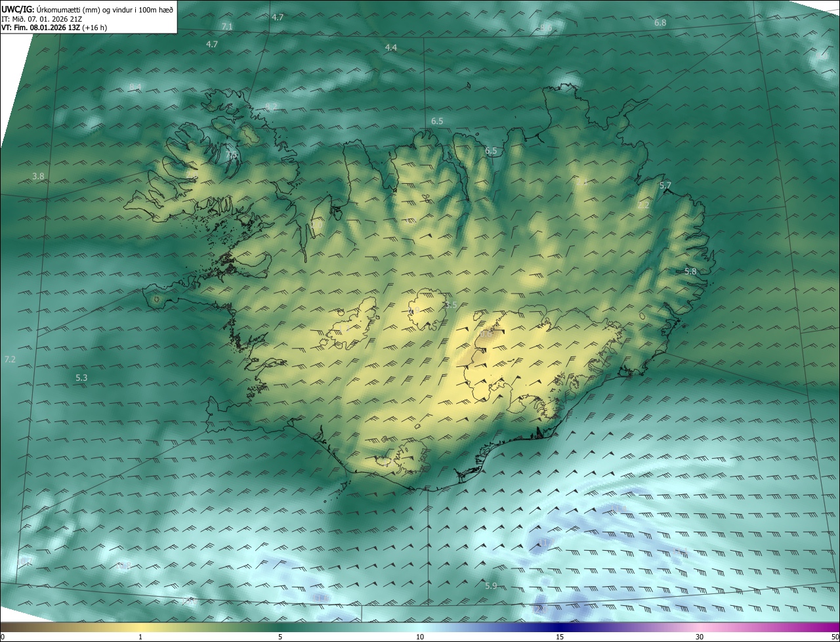The height and width of the screenshot is (642, 840).
Task: Click the '5.9' value label on the map
Action: point(491,586)
